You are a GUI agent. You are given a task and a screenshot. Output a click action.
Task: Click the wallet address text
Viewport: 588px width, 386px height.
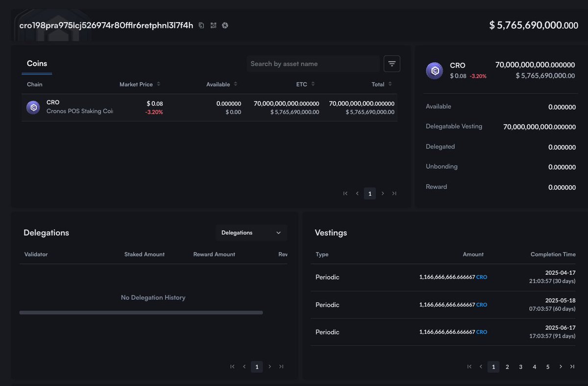point(106,26)
